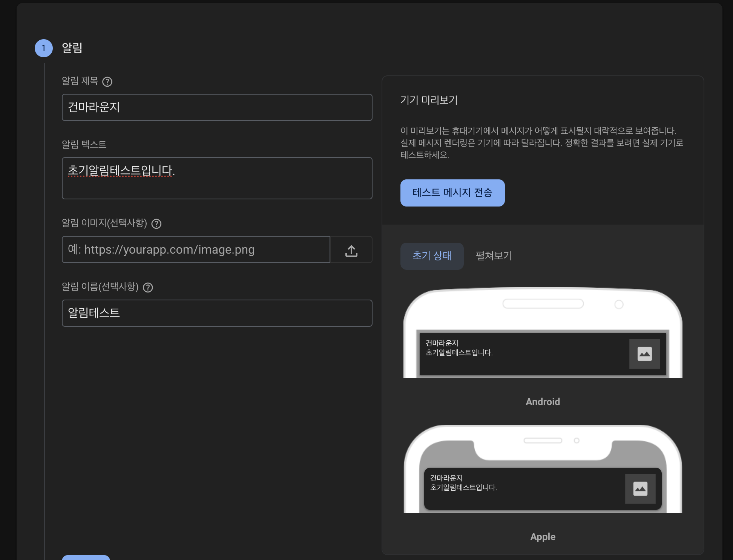Click the Android device label
Viewport: 733px width, 560px height.
click(543, 402)
